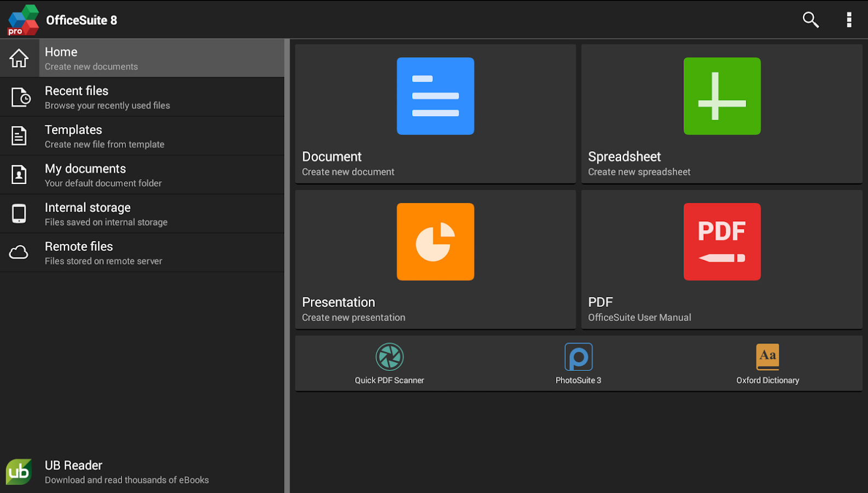The image size is (868, 493).
Task: Tap the Quick PDF Scanner label
Action: click(x=389, y=380)
